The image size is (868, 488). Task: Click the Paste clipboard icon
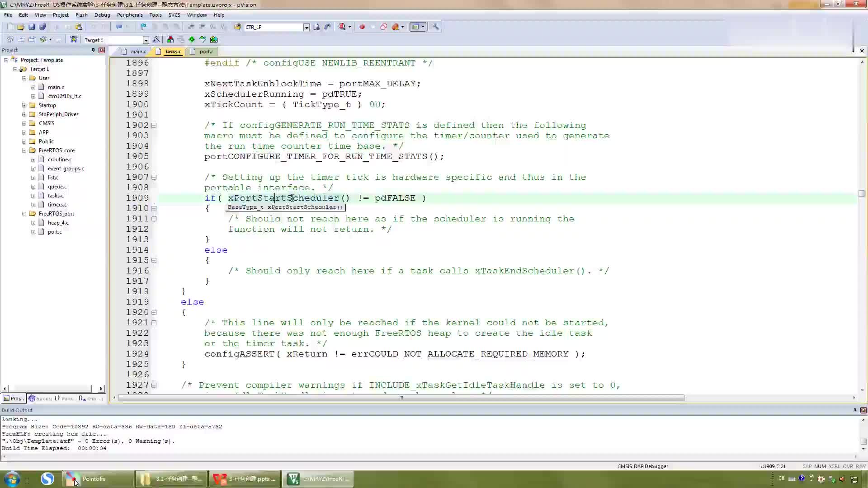[x=79, y=27]
